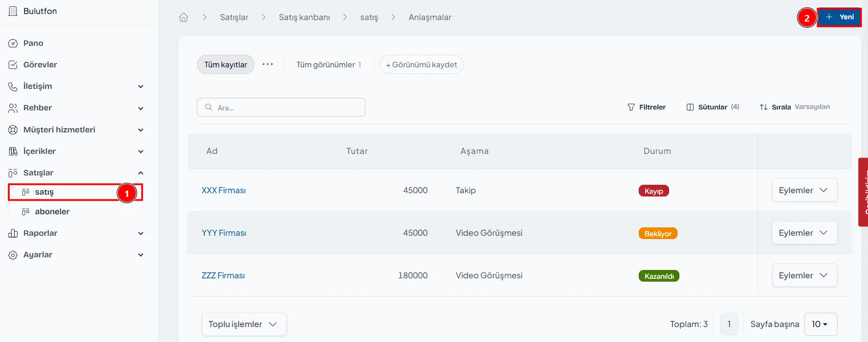Open aboneler in the sidebar
This screenshot has height=342, width=868.
click(x=52, y=212)
